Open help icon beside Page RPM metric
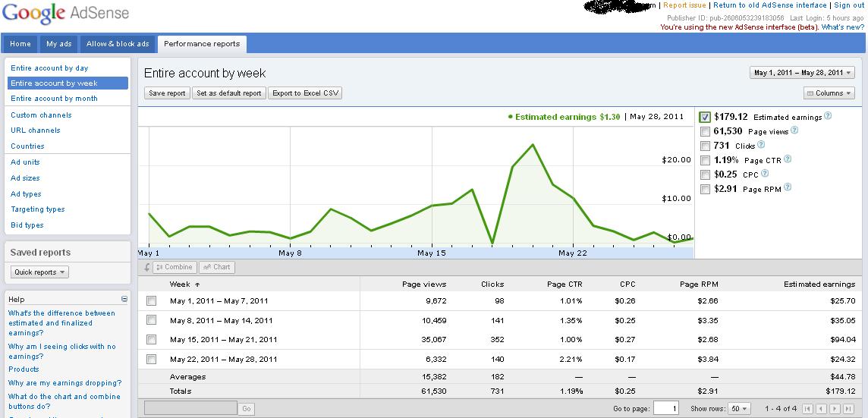This screenshot has height=418, width=868. 788,187
